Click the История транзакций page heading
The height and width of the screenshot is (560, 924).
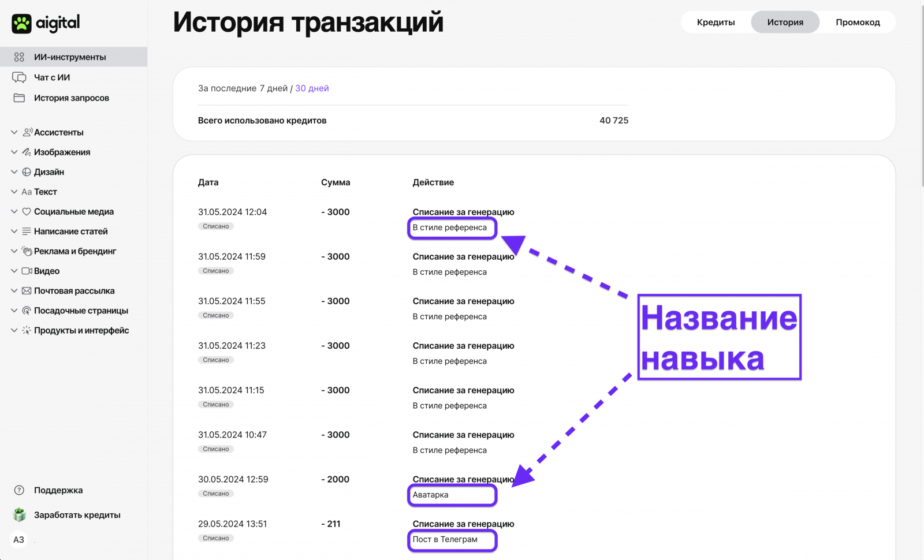tap(308, 23)
